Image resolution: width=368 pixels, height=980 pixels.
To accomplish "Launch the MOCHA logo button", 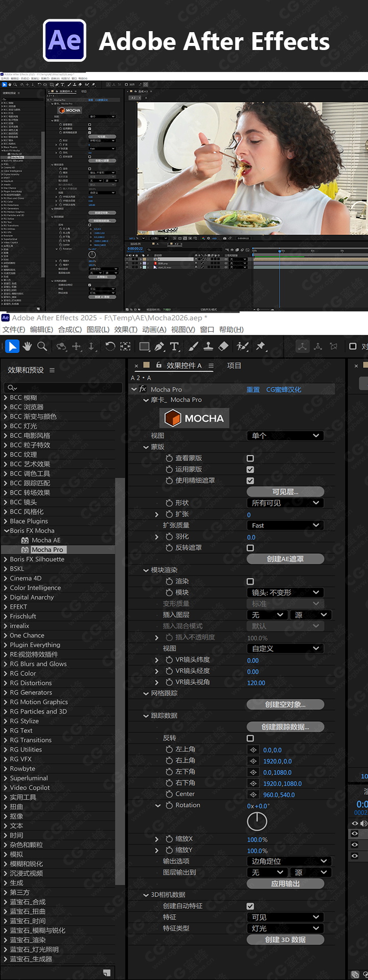I will (x=194, y=418).
